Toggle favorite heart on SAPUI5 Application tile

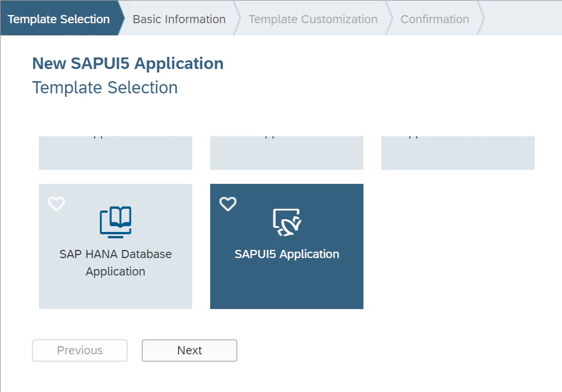tap(228, 204)
